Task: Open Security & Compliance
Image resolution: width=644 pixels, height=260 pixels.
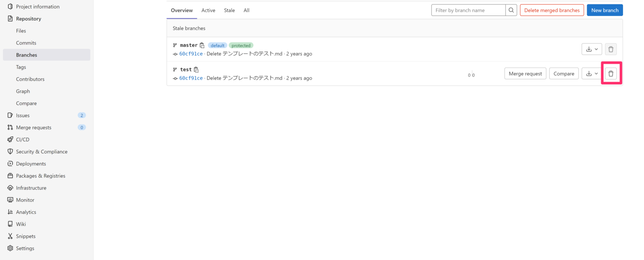Action: tap(42, 151)
